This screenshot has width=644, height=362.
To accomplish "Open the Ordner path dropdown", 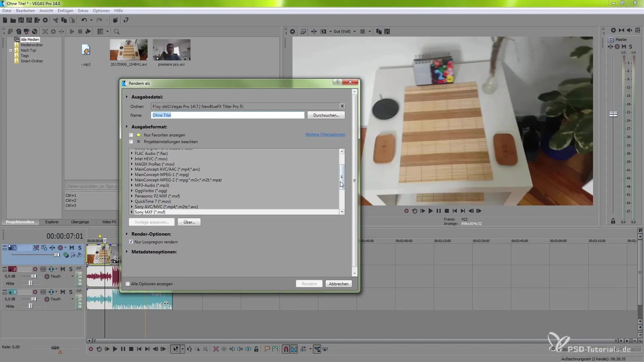I will point(342,107).
